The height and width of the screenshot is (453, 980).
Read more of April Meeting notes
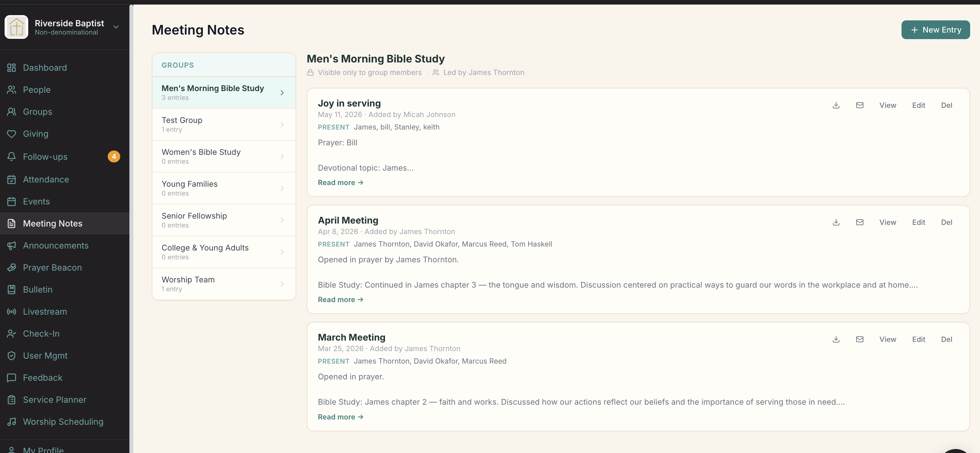[x=341, y=300]
